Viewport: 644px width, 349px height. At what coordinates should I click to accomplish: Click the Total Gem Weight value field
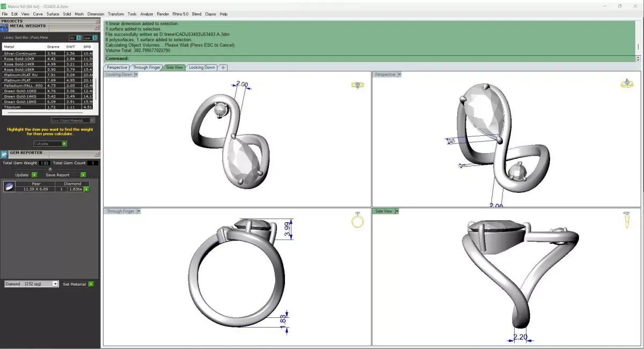click(x=45, y=163)
